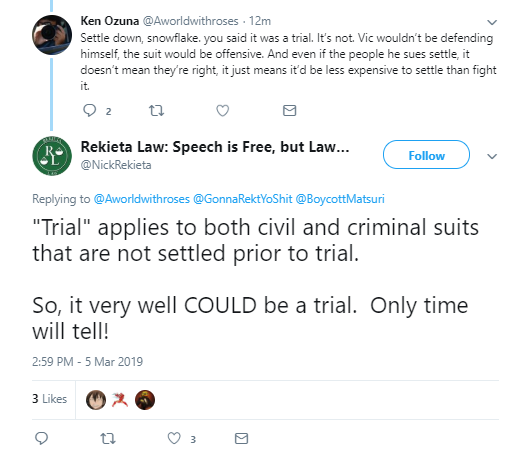This screenshot has height=468, width=530.
Task: Send Ken Ozuna's tweet via direct message
Action: coord(289,110)
